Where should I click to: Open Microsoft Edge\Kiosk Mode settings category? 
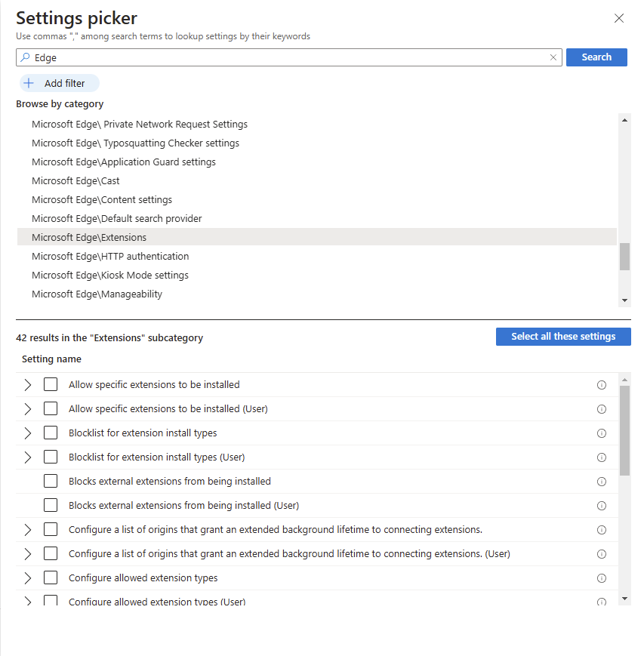(110, 276)
